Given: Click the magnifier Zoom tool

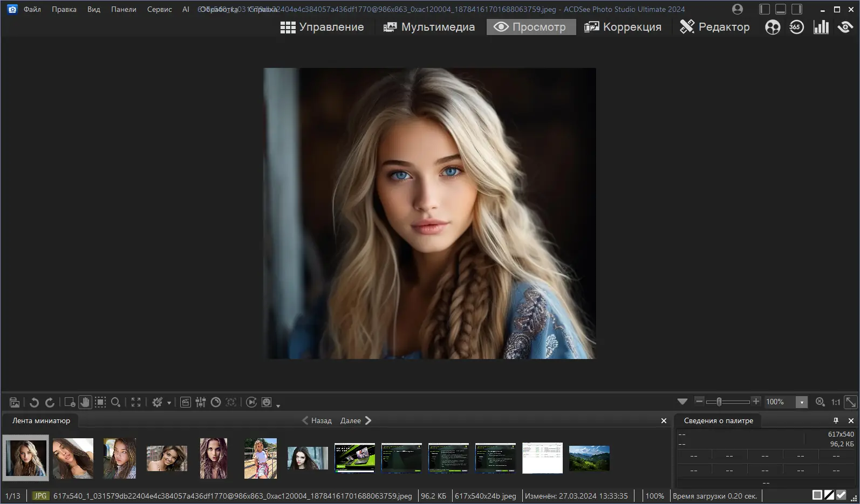Looking at the screenshot, I should click(115, 402).
